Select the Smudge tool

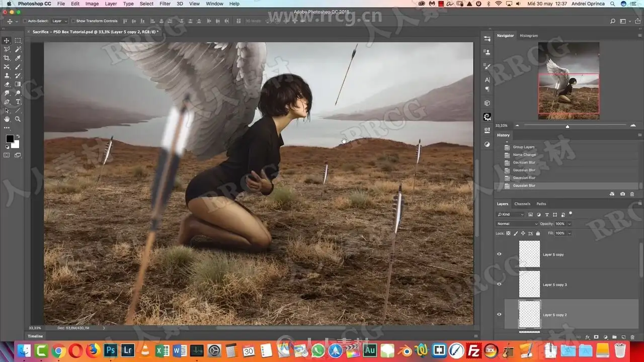7,93
